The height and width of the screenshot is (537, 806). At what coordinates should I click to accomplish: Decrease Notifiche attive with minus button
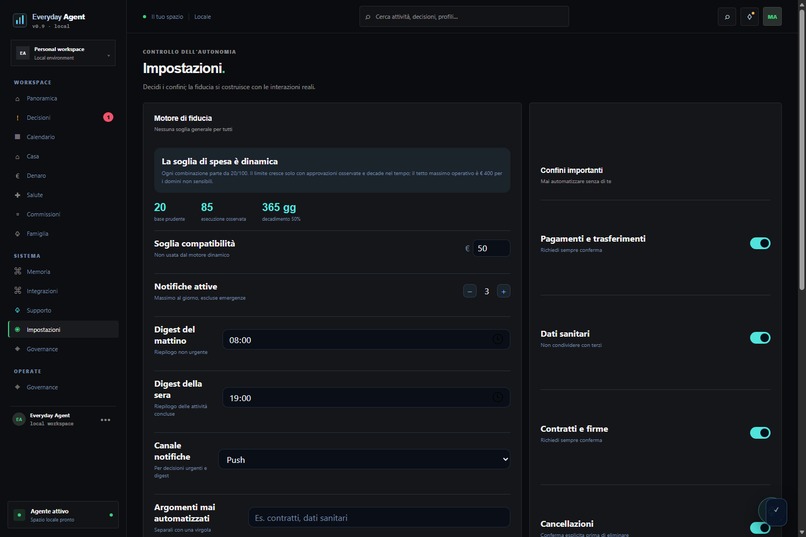(x=469, y=291)
